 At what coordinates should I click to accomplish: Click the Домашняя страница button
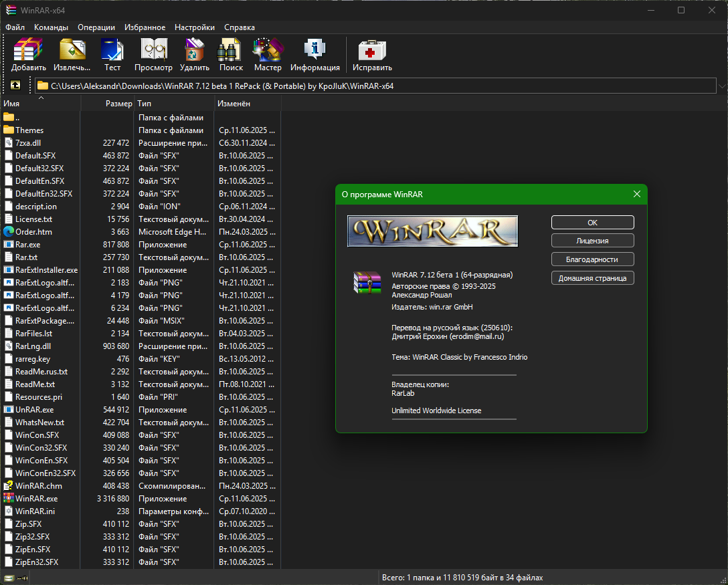[592, 278]
